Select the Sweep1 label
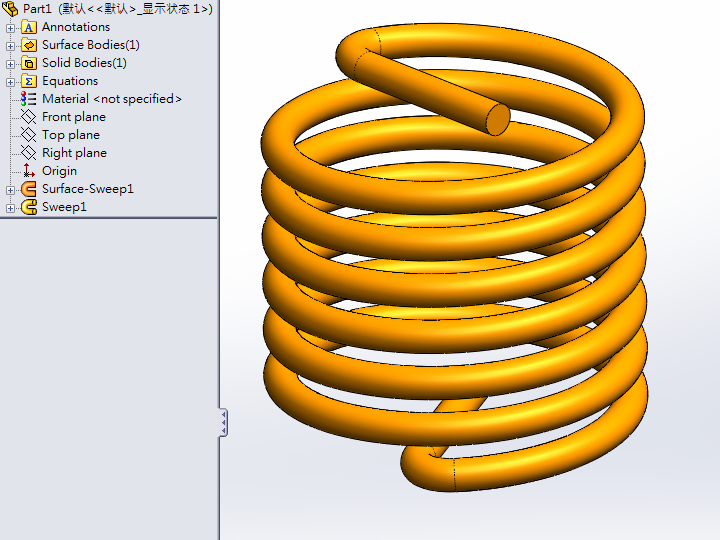The width and height of the screenshot is (720, 540). click(64, 207)
